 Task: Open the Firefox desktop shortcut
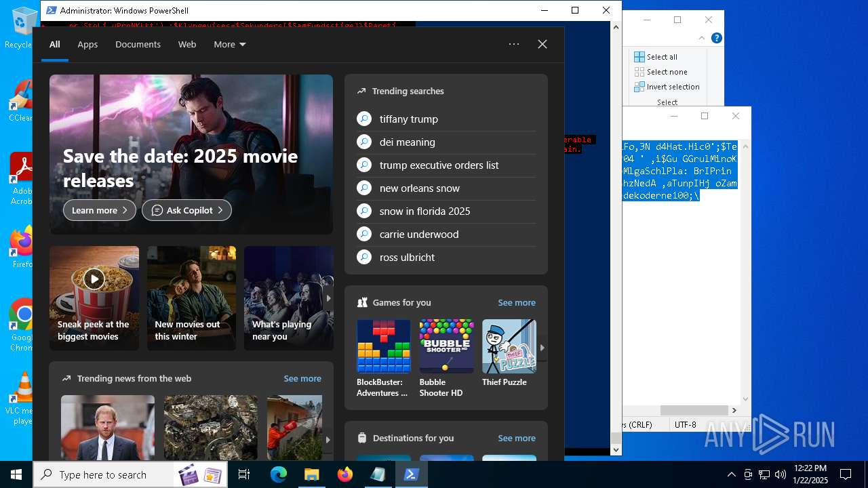click(22, 247)
